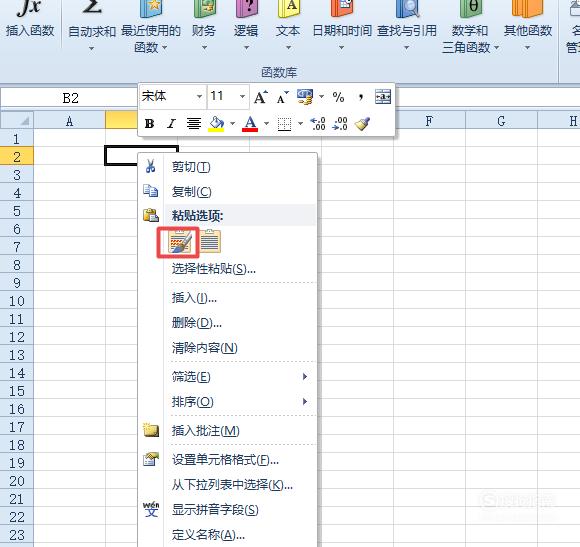Open the Text functions icon

pos(288,8)
